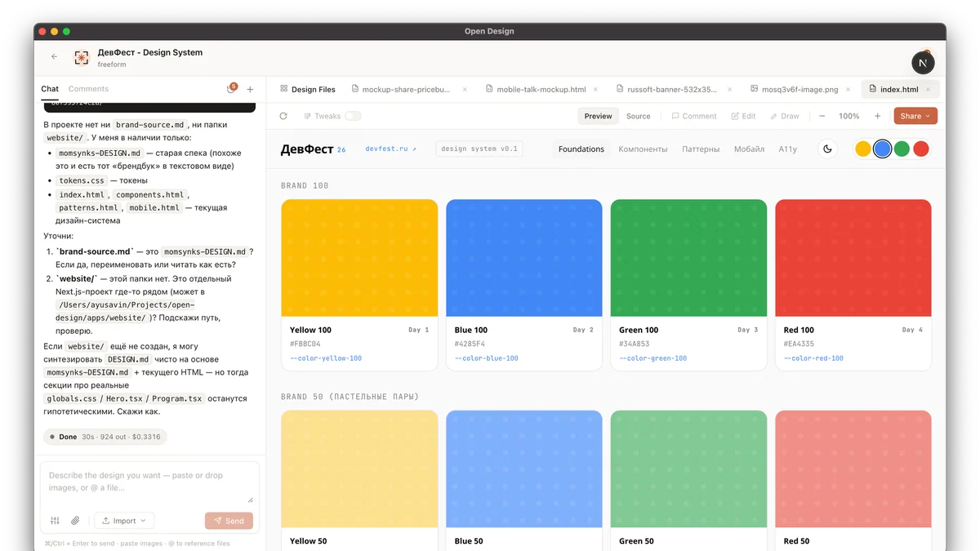Screen dimensions: 980x551
Task: Close the index.html tab
Action: (x=929, y=90)
